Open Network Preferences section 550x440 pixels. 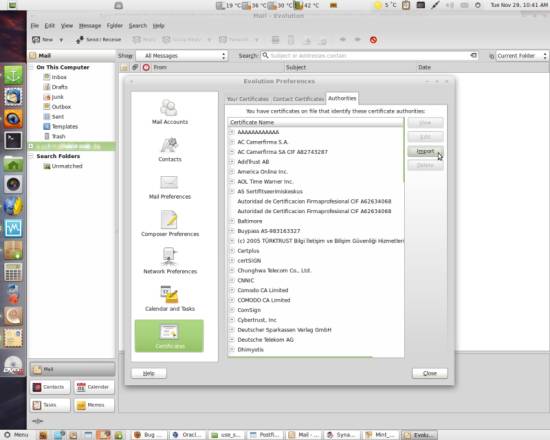[170, 261]
